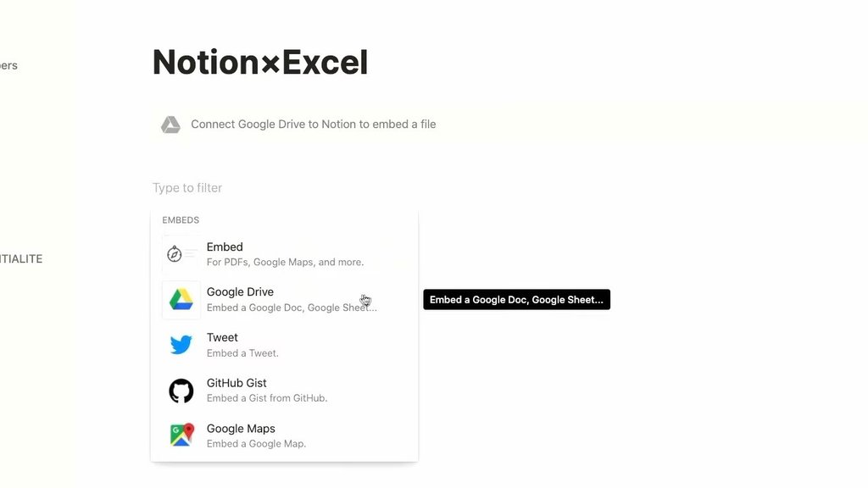Click the Google Drive triangle logo in menu
The image size is (868, 488).
(181, 299)
